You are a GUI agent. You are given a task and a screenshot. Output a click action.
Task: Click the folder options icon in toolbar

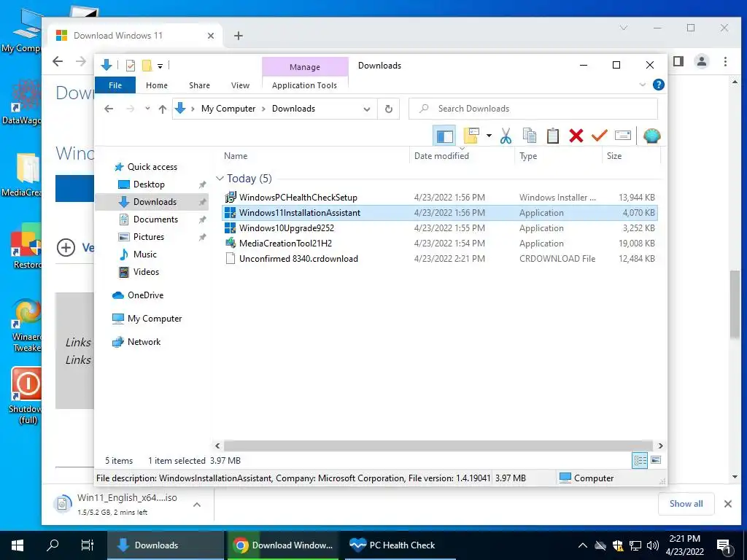(471, 136)
